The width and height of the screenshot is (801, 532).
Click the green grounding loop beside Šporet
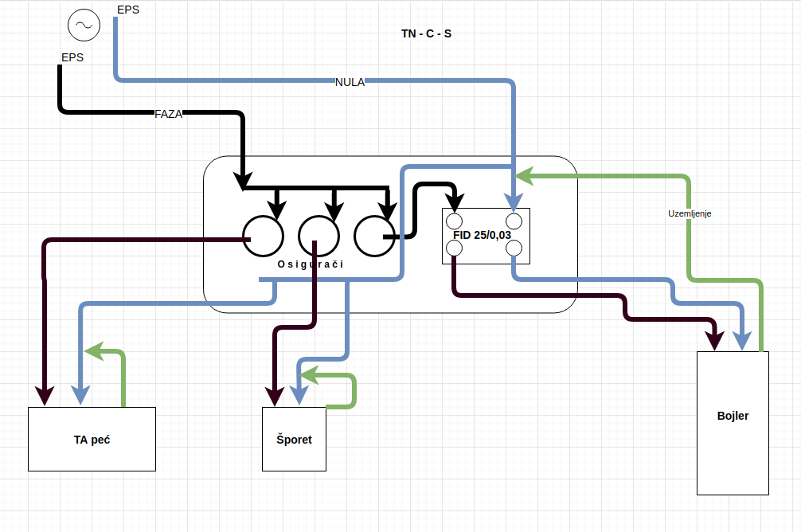354,390
